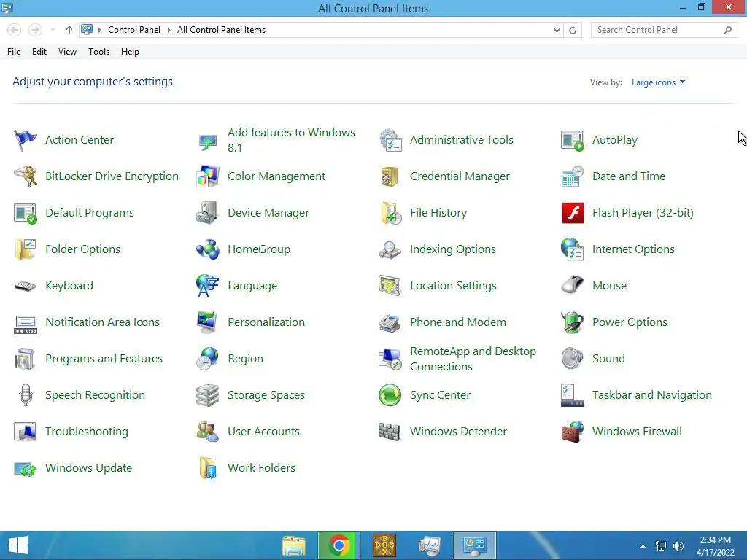Image resolution: width=747 pixels, height=560 pixels.
Task: Click the Language icon
Action: (208, 286)
